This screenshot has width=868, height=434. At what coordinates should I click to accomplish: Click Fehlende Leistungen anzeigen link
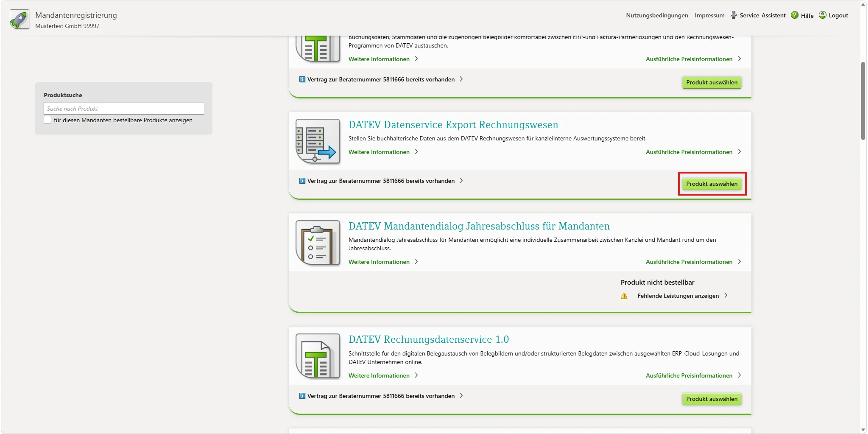coord(678,296)
